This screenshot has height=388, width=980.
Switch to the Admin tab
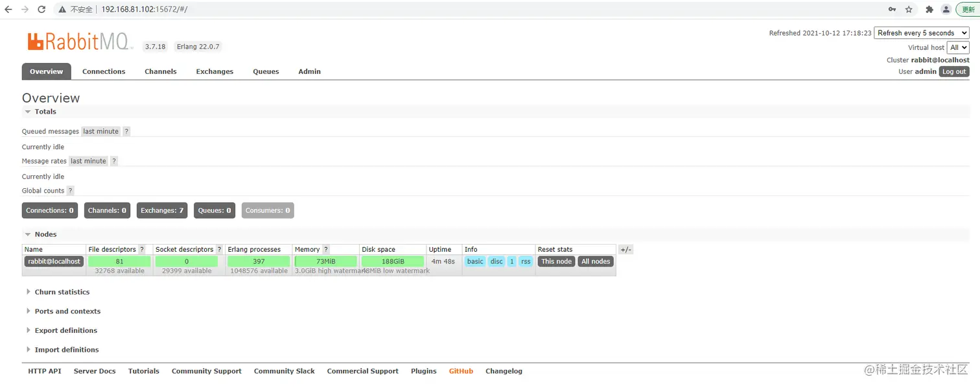click(x=310, y=71)
